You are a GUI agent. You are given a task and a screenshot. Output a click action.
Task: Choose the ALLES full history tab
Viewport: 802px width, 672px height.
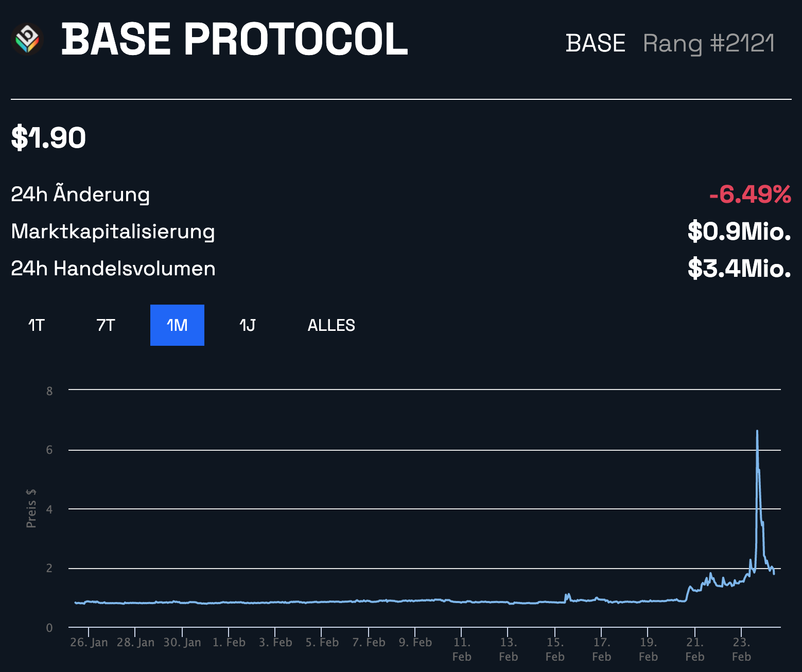click(x=331, y=325)
